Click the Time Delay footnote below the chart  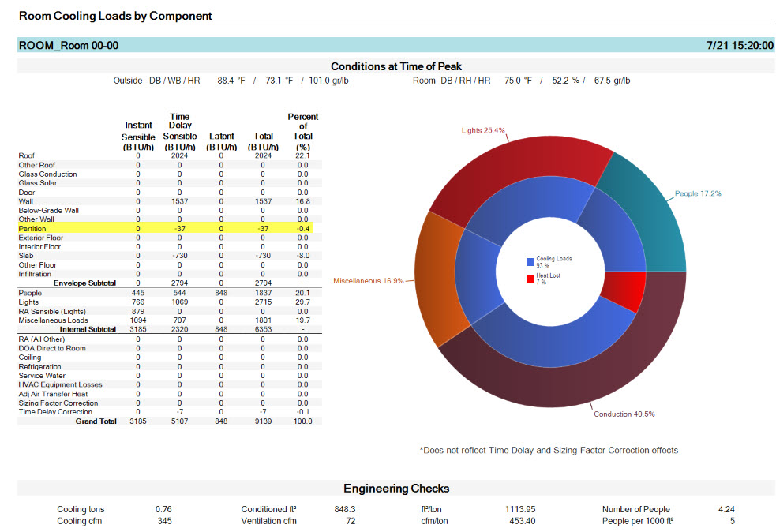point(549,451)
